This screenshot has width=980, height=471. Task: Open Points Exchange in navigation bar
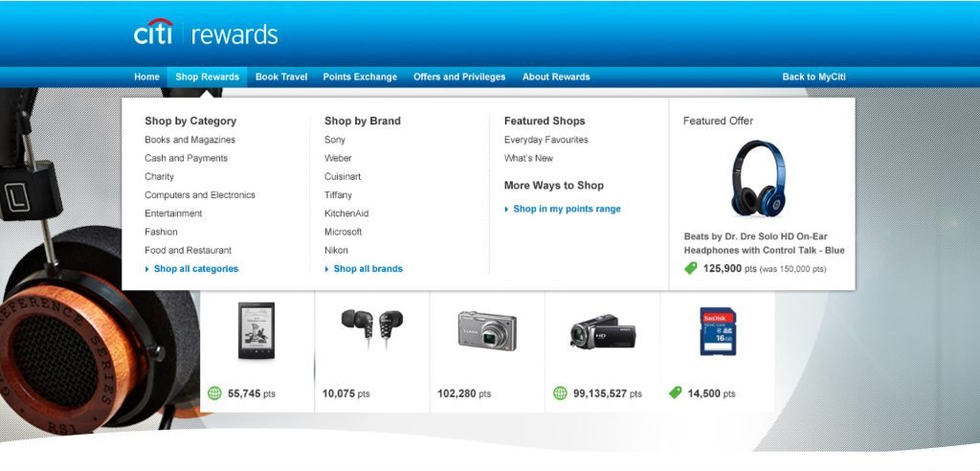coord(360,77)
